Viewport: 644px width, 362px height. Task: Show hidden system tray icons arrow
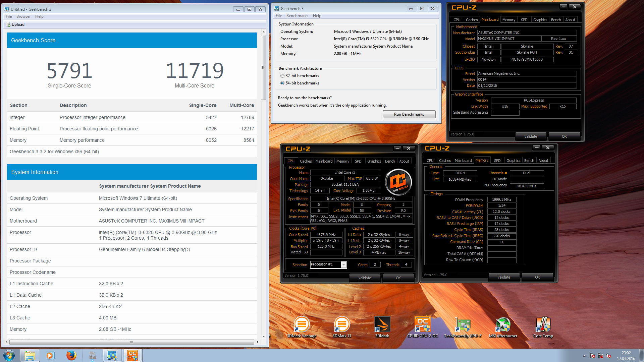click(x=584, y=356)
